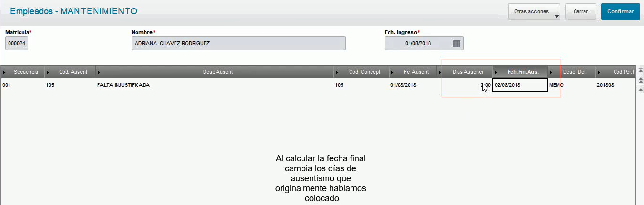Sort by the Desc. Det. column header
644x205 pixels.
click(572, 72)
